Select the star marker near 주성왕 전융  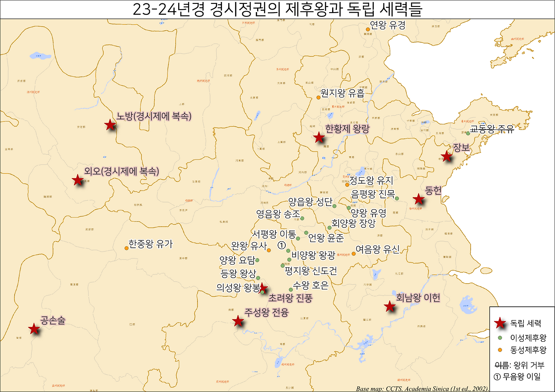click(238, 321)
